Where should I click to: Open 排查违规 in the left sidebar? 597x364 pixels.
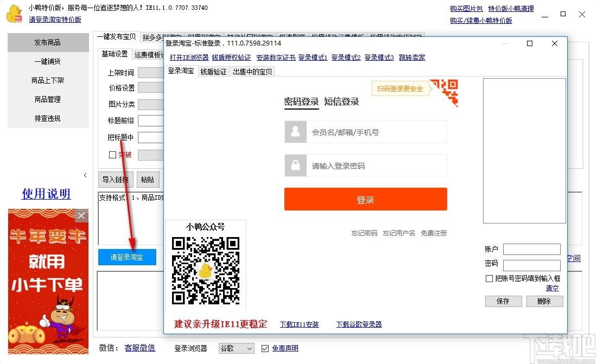[48, 118]
